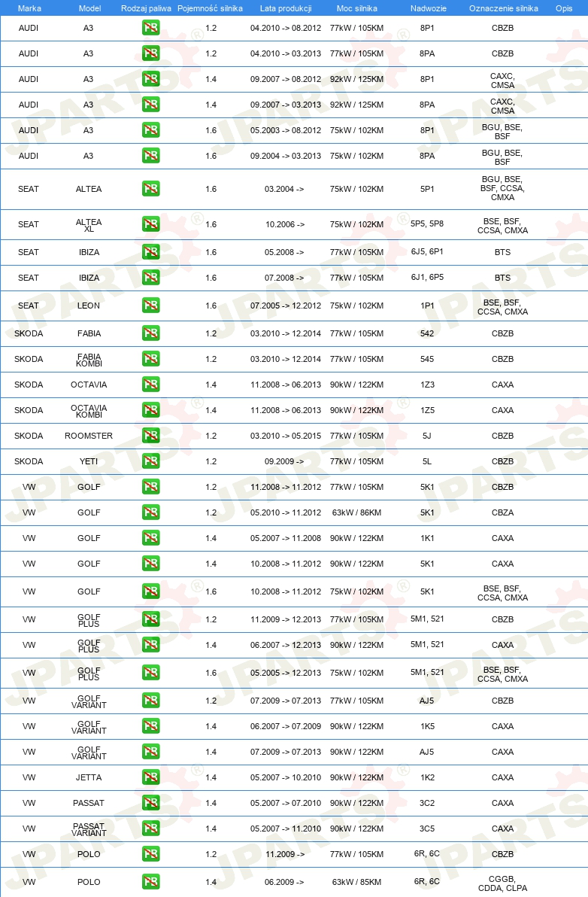Click the fuel icon for SKODA OCTAVIA KOMBI

tap(151, 410)
